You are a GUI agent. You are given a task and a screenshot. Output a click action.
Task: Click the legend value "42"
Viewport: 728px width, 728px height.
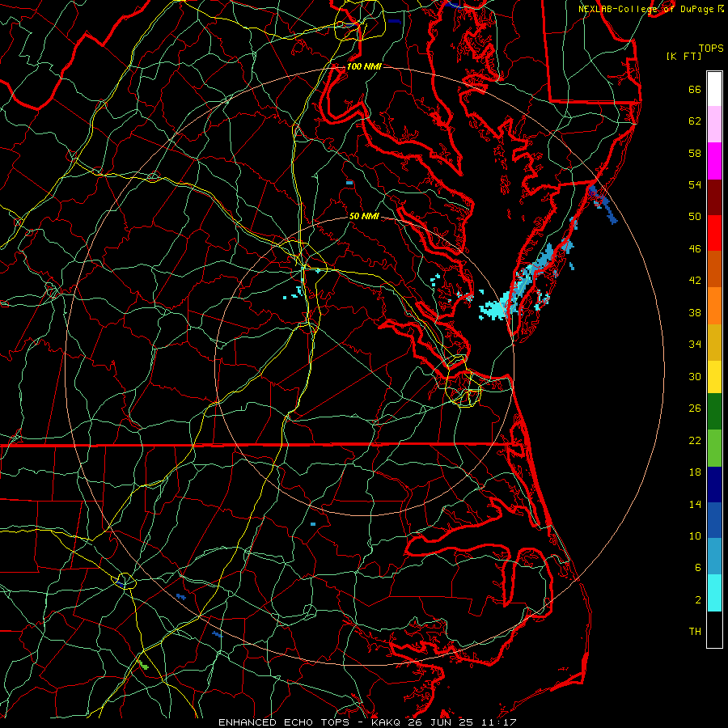click(x=695, y=281)
